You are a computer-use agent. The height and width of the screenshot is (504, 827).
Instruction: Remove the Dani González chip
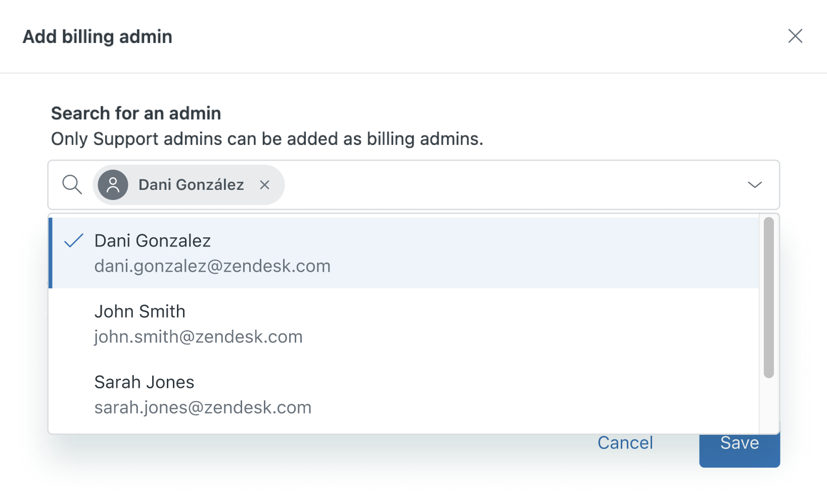pos(264,185)
